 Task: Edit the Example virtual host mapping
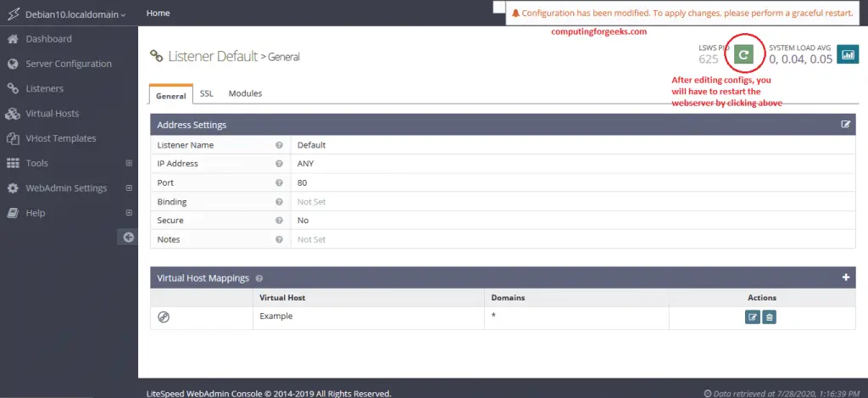point(753,317)
